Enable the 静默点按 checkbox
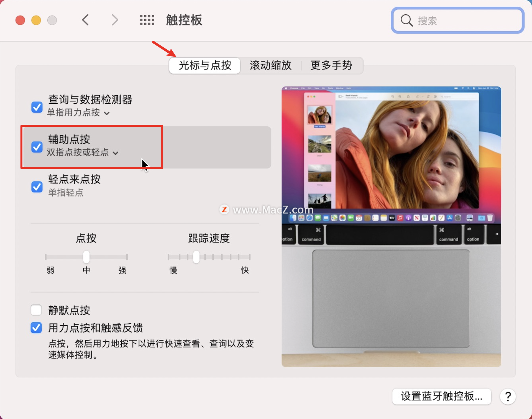 pos(36,310)
